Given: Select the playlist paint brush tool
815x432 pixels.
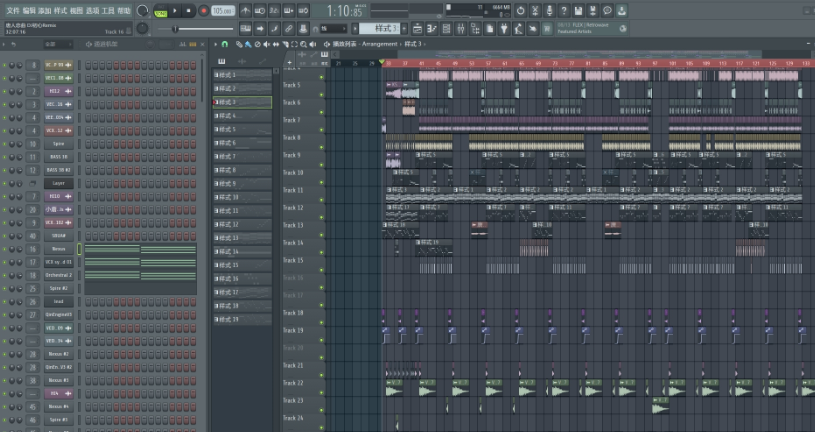Looking at the screenshot, I should click(248, 44).
